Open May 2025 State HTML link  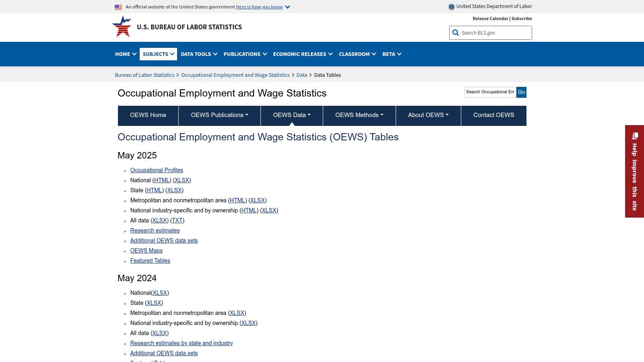[154, 190]
